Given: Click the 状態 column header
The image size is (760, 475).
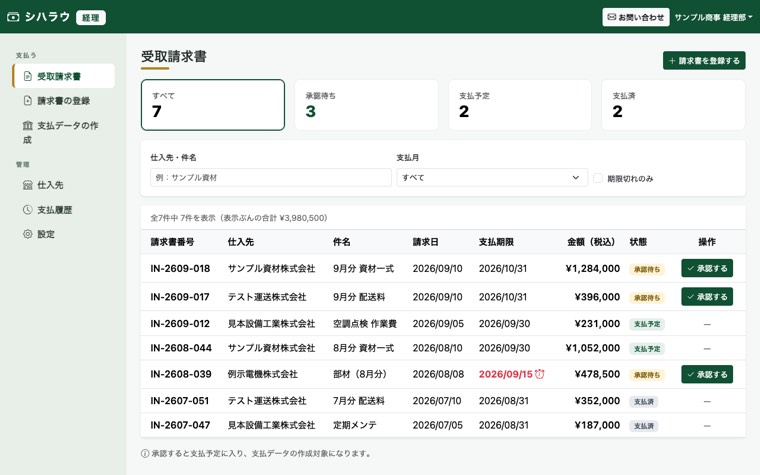Looking at the screenshot, I should [638, 241].
